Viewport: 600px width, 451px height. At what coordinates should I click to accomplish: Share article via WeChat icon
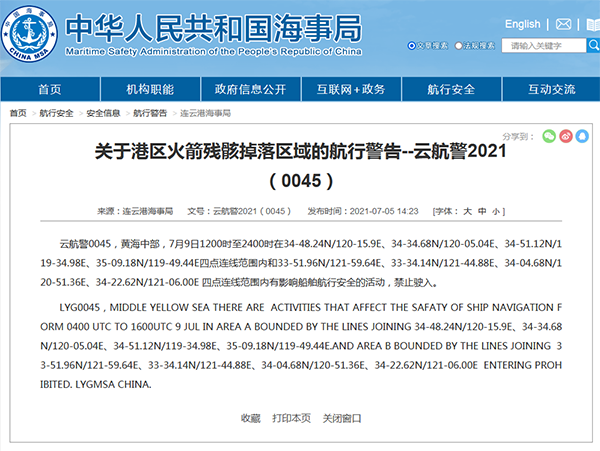pos(549,135)
